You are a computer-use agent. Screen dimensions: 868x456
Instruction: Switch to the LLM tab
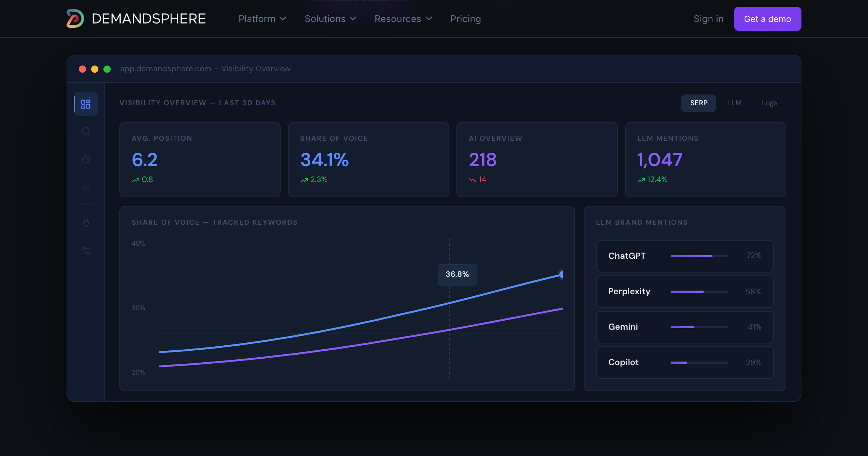[735, 103]
